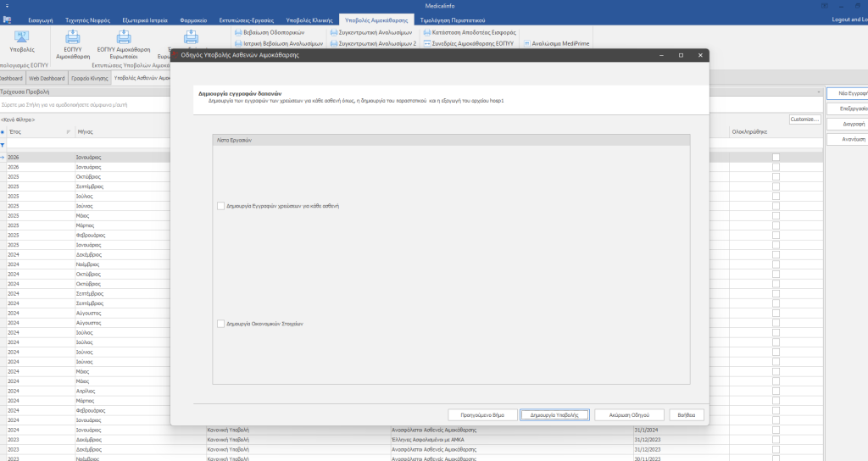The image size is (868, 461).
Task: Click the Customize... grid button
Action: (805, 119)
